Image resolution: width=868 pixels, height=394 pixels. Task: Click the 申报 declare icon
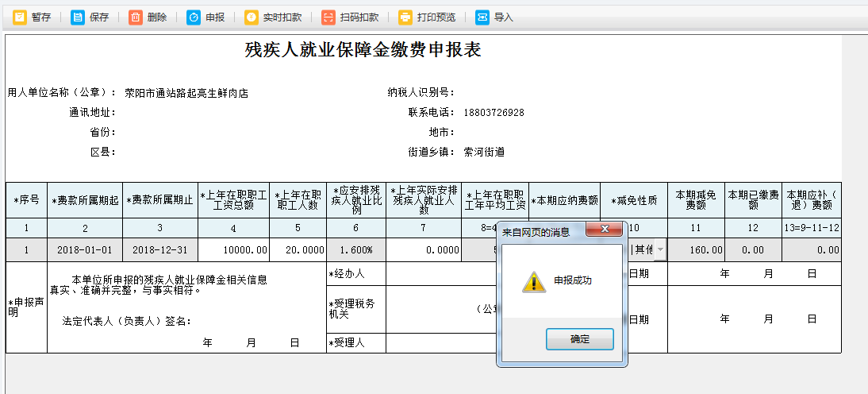(x=194, y=17)
